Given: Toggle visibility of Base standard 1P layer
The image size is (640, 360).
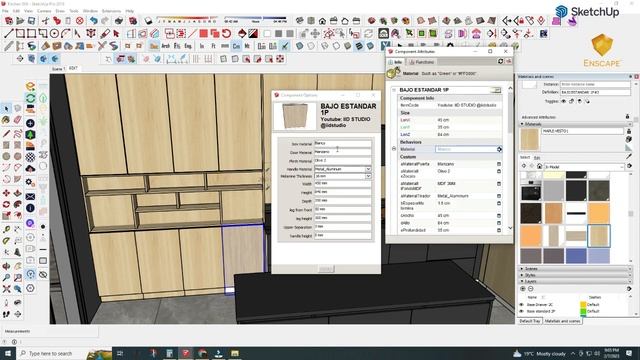Looking at the screenshot, I should [x=521, y=311].
